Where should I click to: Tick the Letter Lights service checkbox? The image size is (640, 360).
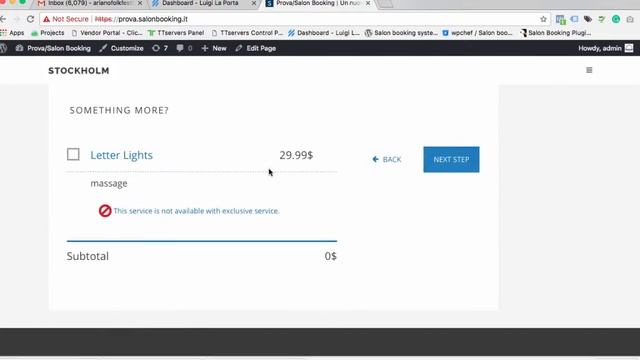73,154
